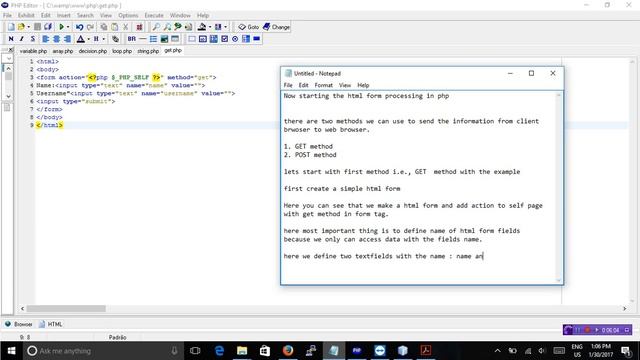640x360 pixels.
Task: Switch to the loop.php tab
Action: tap(122, 51)
